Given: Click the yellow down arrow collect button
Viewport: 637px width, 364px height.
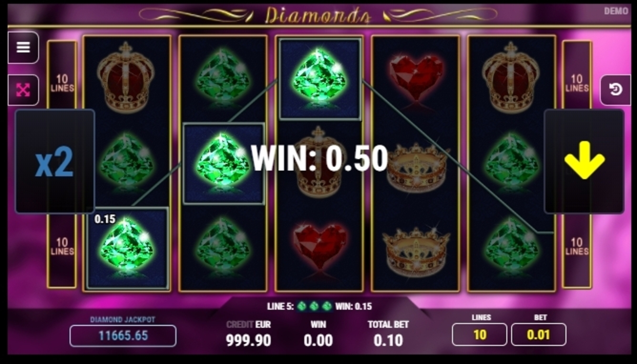Looking at the screenshot, I should 584,161.
